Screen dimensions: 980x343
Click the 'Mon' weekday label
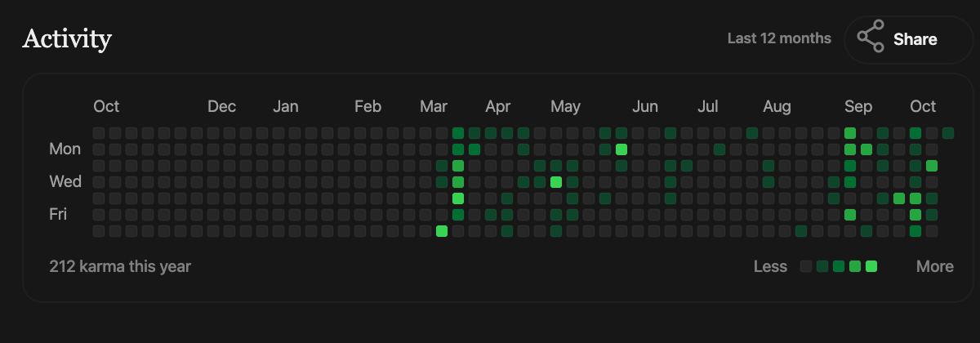coord(65,149)
